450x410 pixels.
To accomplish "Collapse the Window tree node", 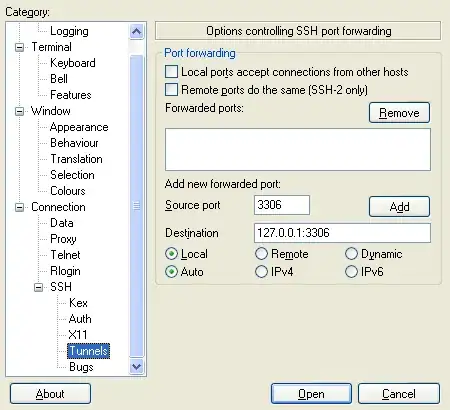I will [20, 111].
